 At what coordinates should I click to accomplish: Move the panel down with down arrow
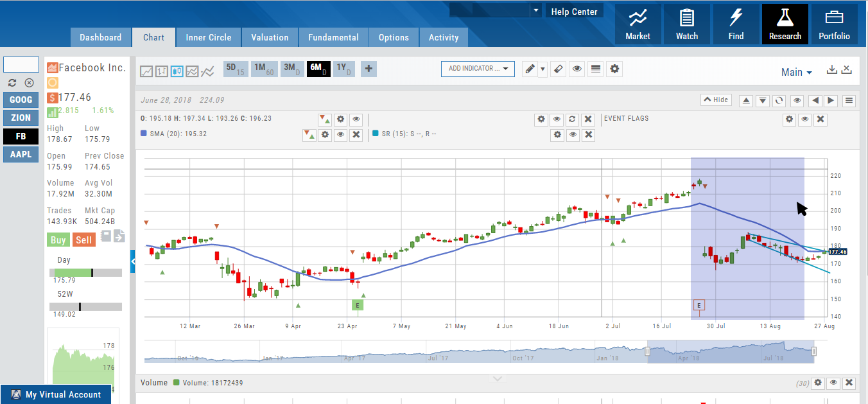click(x=762, y=101)
